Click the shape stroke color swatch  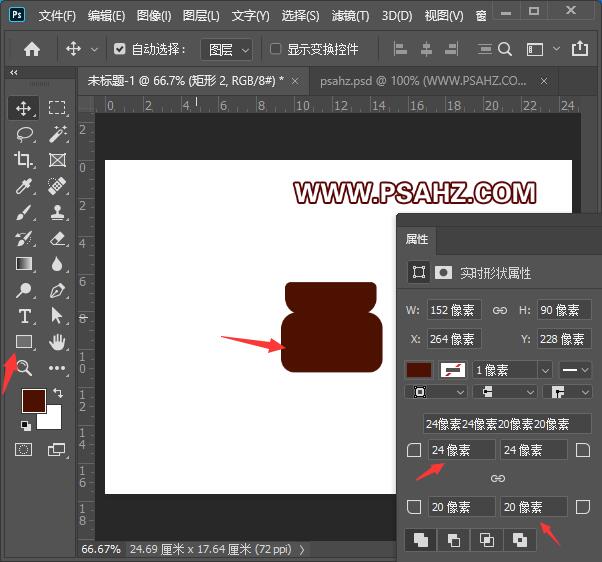pyautogui.click(x=453, y=370)
